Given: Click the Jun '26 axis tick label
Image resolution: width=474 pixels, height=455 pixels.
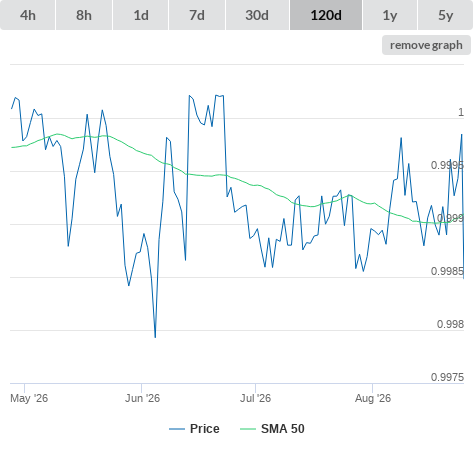Looking at the screenshot, I should (142, 398).
